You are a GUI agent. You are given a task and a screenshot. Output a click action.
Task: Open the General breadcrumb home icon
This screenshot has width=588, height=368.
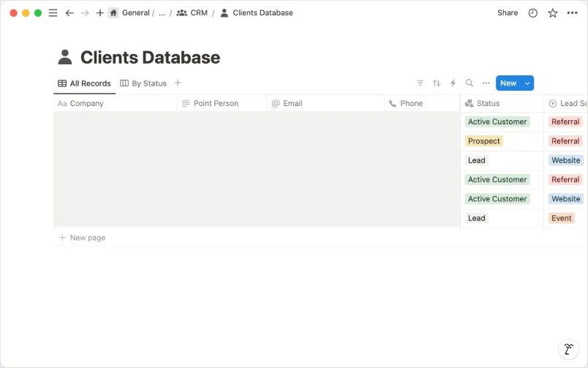pyautogui.click(x=113, y=12)
